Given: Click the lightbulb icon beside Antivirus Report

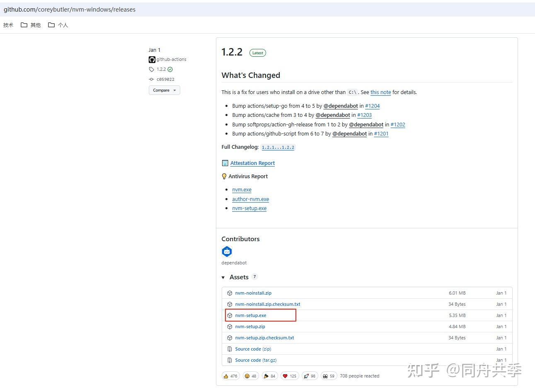Looking at the screenshot, I should (224, 176).
